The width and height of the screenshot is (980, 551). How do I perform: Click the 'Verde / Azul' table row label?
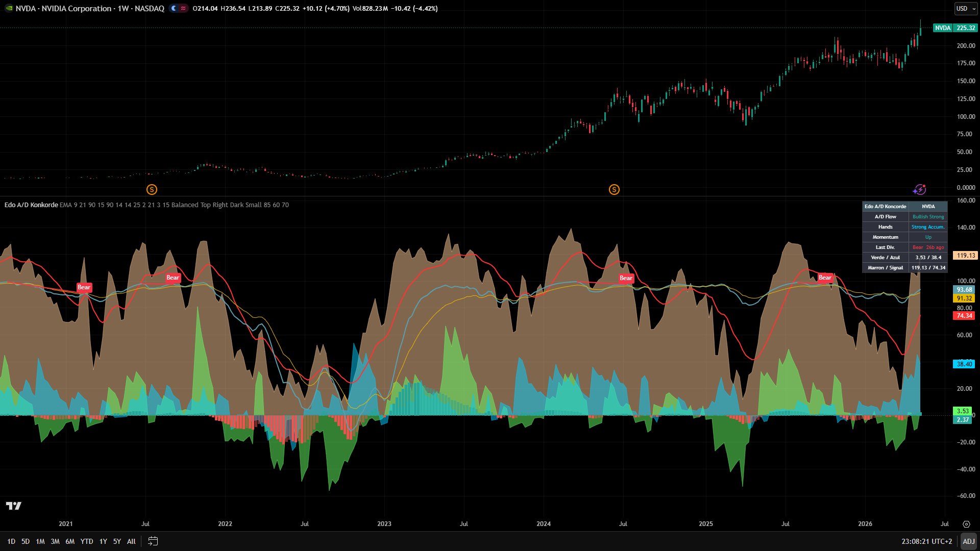pyautogui.click(x=886, y=258)
